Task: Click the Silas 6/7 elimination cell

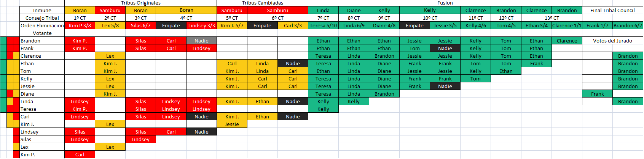Action: coord(141,26)
